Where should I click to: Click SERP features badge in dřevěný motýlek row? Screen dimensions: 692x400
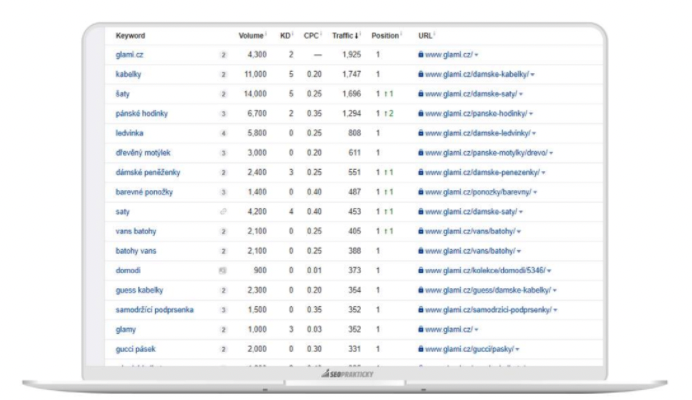[x=223, y=153]
